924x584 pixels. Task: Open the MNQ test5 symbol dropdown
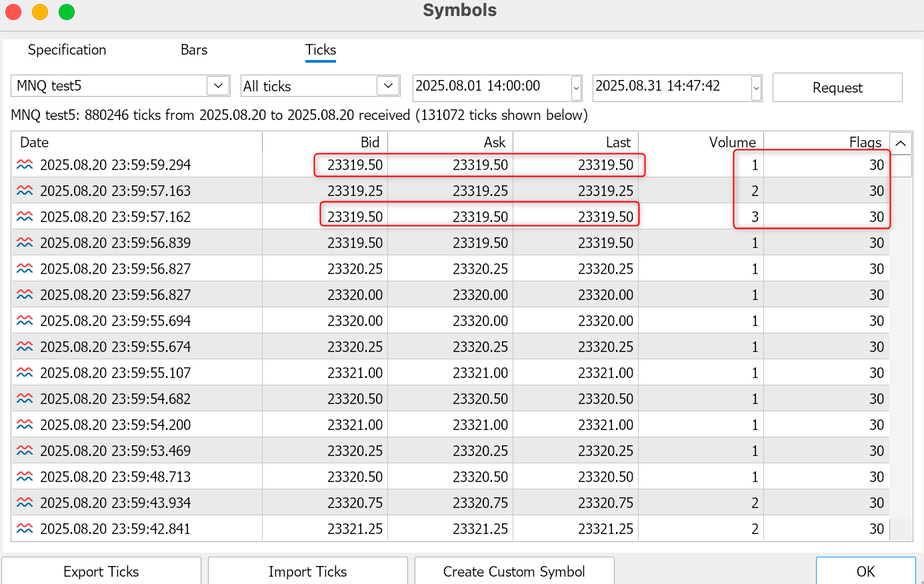coord(217,86)
